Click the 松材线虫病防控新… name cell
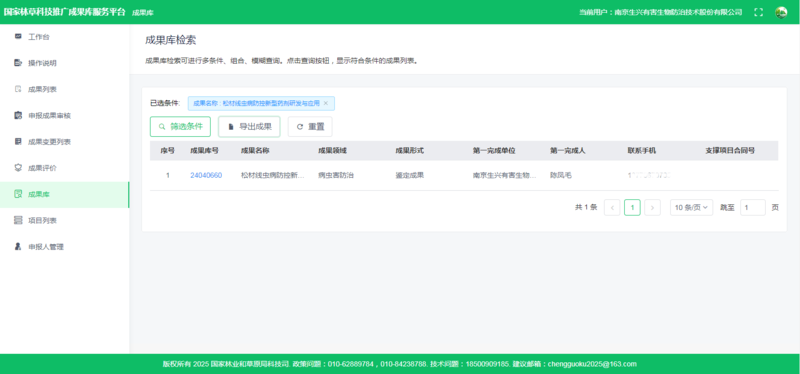The height and width of the screenshot is (374, 800). point(272,175)
